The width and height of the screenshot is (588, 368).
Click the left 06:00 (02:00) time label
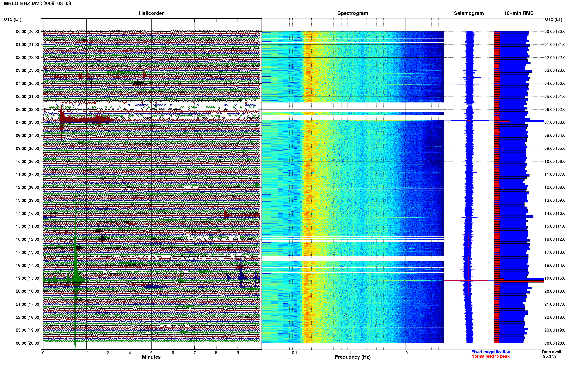click(28, 109)
